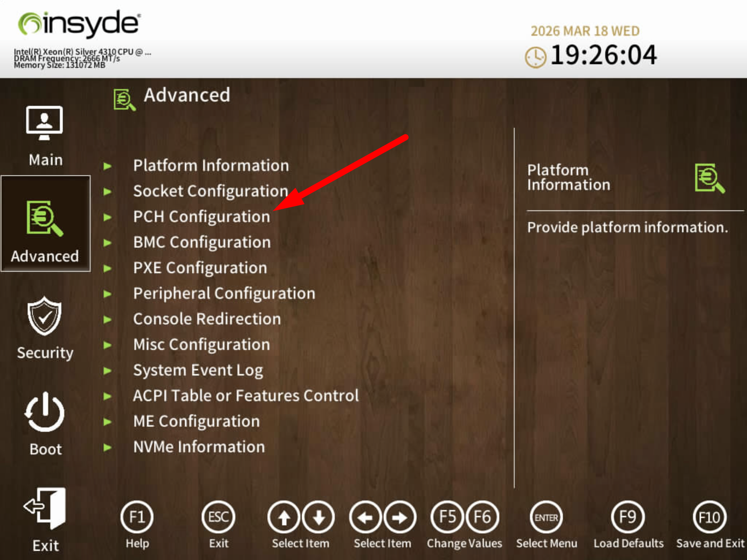The height and width of the screenshot is (560, 747).
Task: Open BMC Configuration submenu
Action: pos(202,242)
